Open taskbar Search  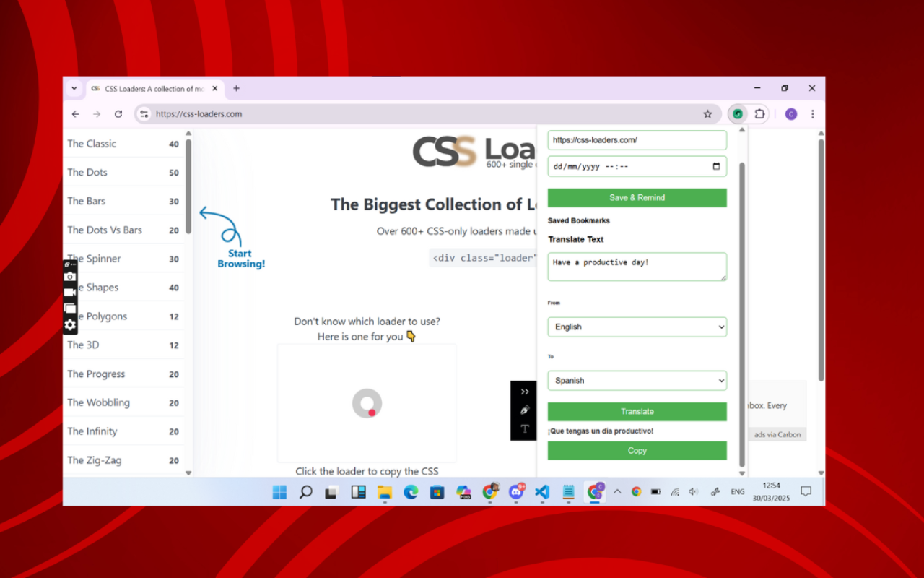[x=306, y=492]
